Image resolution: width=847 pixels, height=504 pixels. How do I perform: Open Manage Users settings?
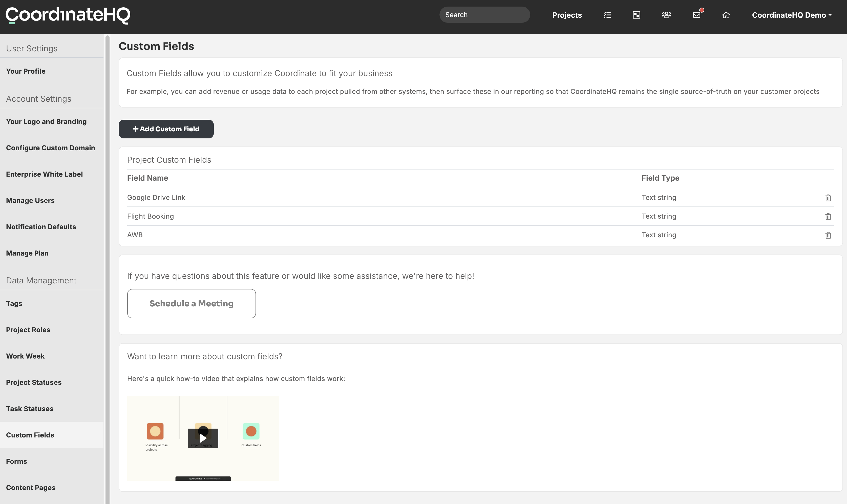pyautogui.click(x=30, y=200)
